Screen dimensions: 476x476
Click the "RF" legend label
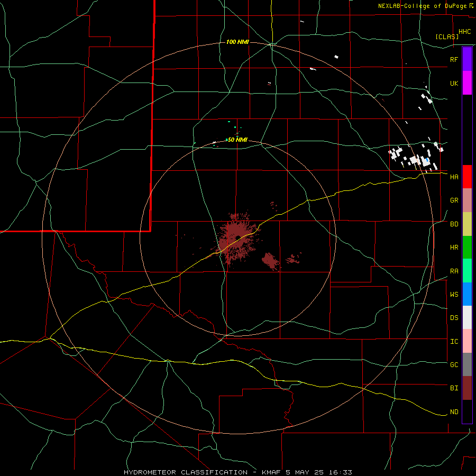454,59
